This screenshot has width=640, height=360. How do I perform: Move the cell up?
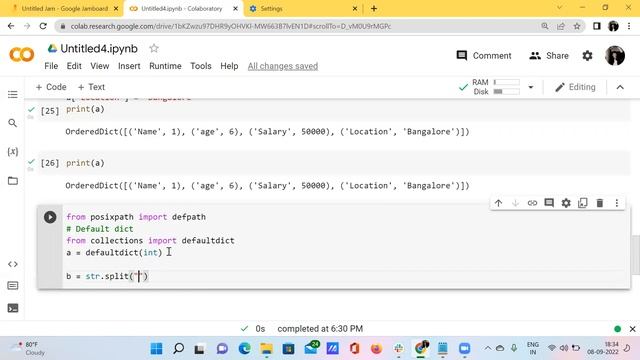coord(498,203)
